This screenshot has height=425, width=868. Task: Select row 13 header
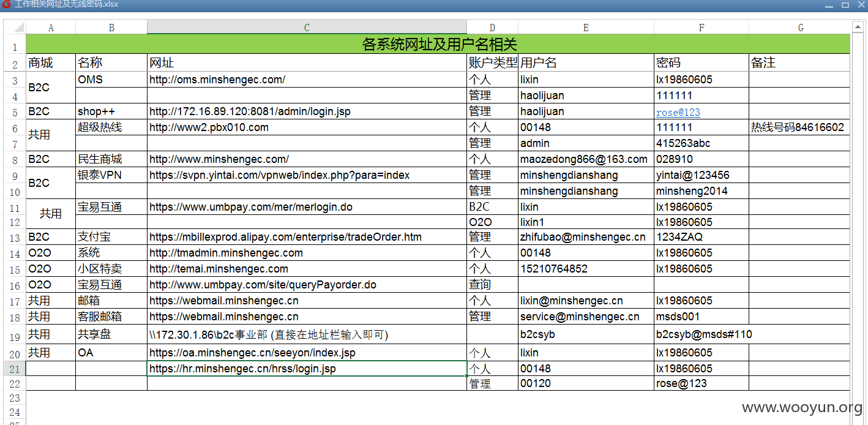(x=15, y=237)
